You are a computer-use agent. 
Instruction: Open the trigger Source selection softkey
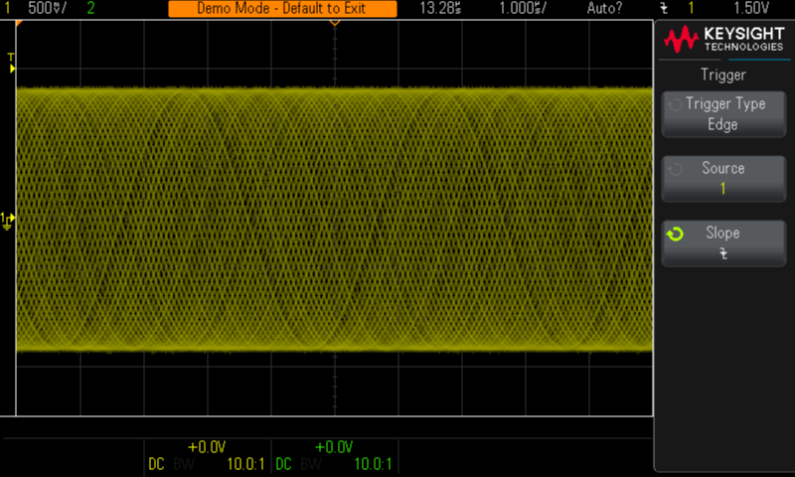tap(724, 178)
